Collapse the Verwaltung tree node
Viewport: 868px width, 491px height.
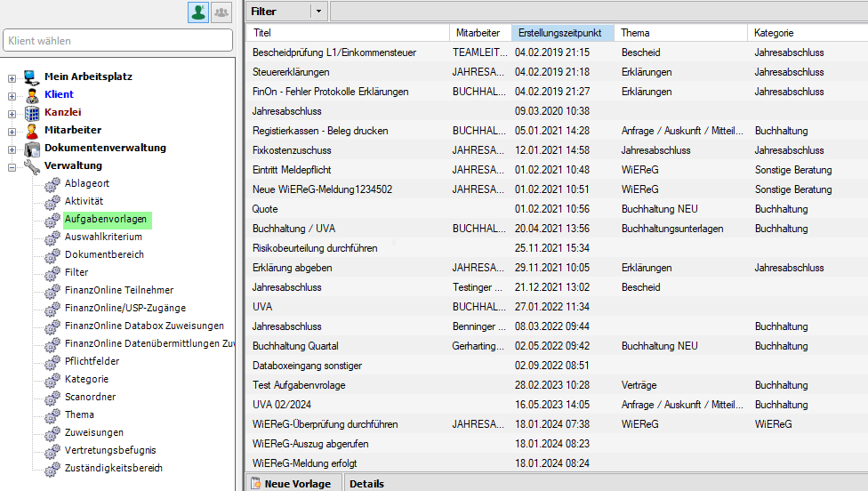coord(12,166)
